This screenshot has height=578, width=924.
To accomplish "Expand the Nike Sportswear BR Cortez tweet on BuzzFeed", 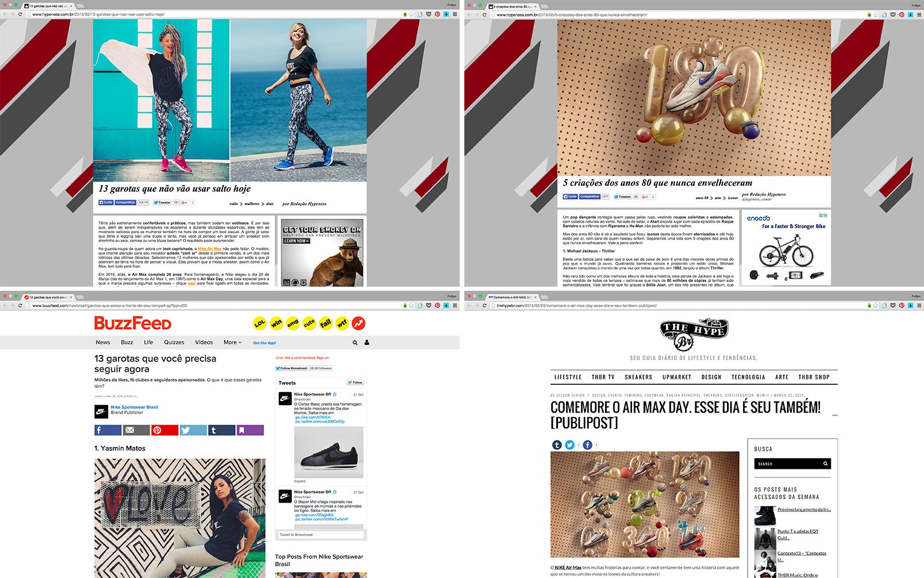I will point(300,481).
